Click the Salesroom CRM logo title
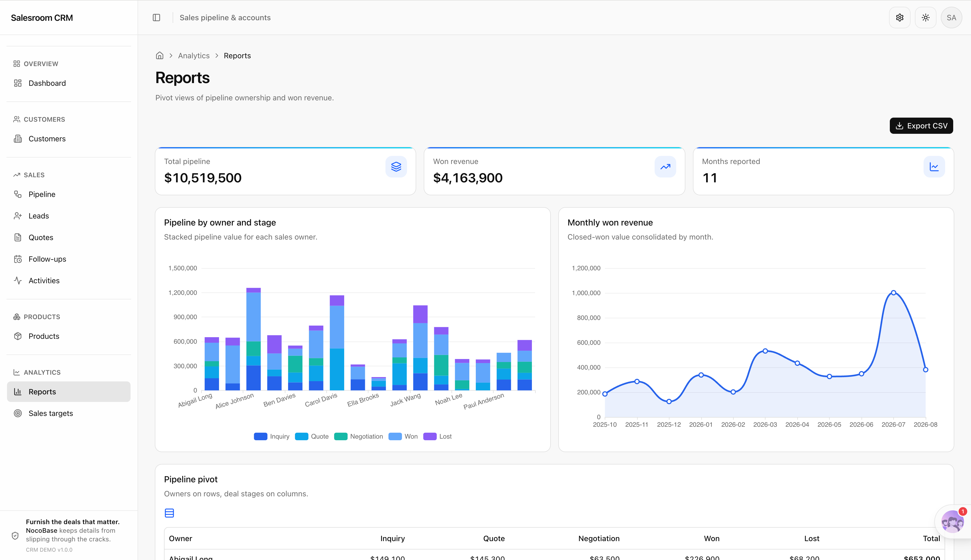Image resolution: width=971 pixels, height=560 pixels. coord(42,18)
